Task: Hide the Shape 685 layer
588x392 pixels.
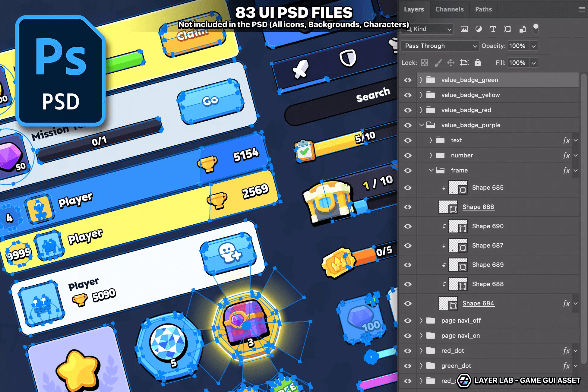Action: coord(408,188)
